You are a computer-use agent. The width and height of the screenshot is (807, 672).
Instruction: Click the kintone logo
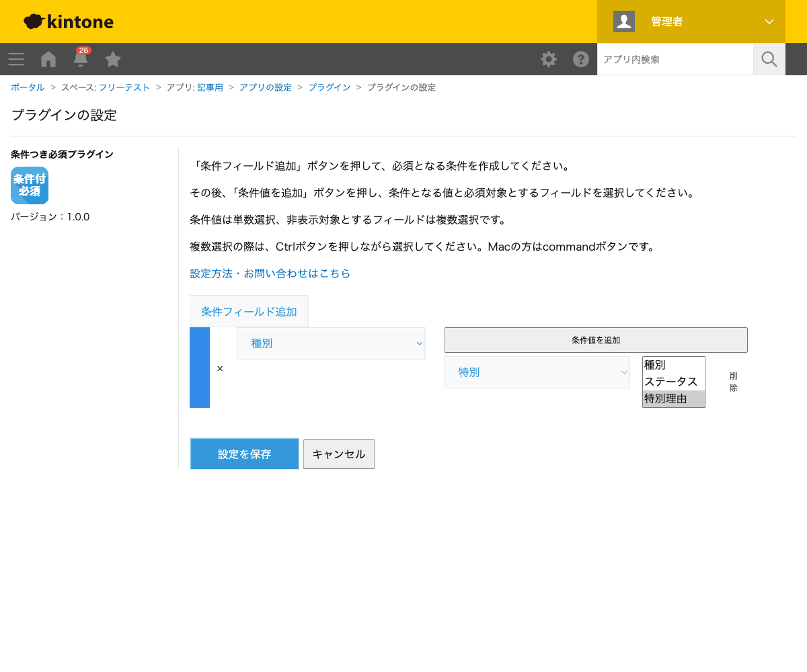tap(69, 22)
